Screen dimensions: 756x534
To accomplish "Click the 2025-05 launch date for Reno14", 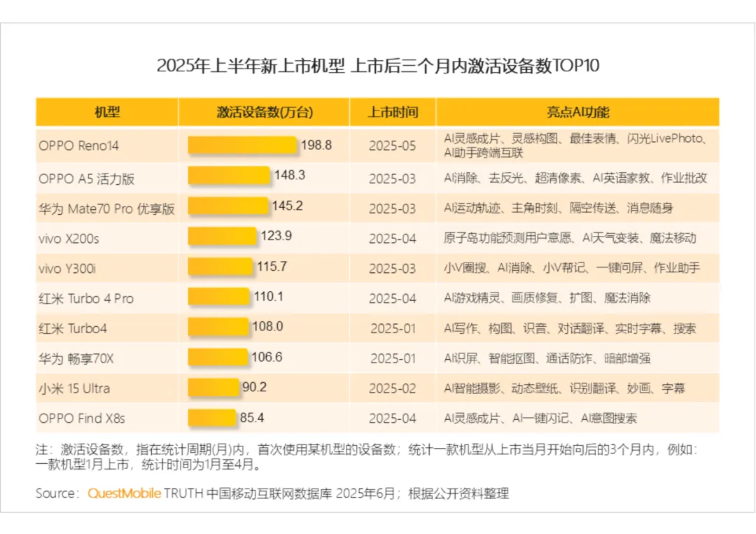I will click(393, 146).
